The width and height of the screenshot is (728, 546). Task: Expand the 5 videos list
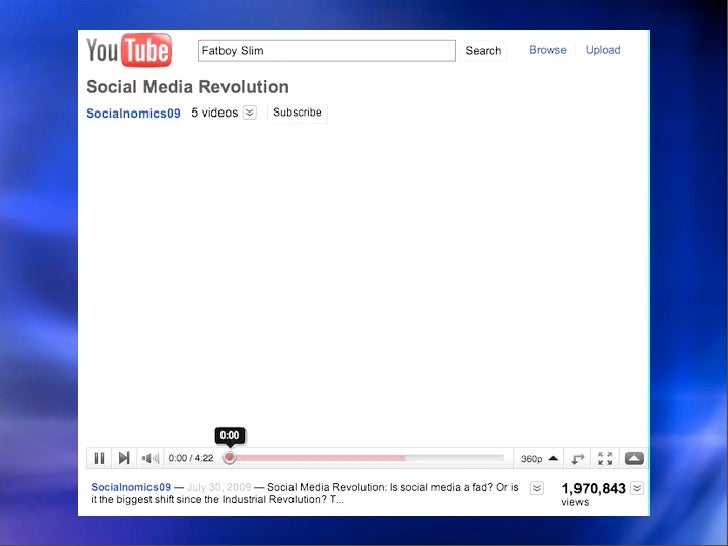(x=250, y=112)
